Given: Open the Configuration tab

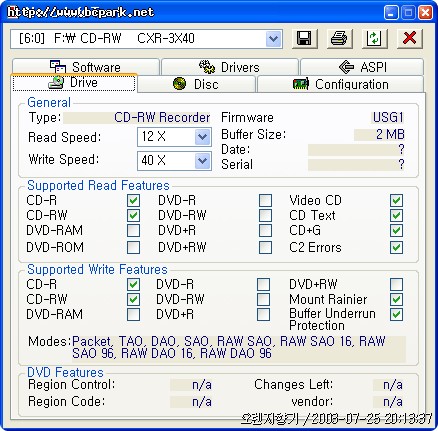Looking at the screenshot, I should point(340,84).
